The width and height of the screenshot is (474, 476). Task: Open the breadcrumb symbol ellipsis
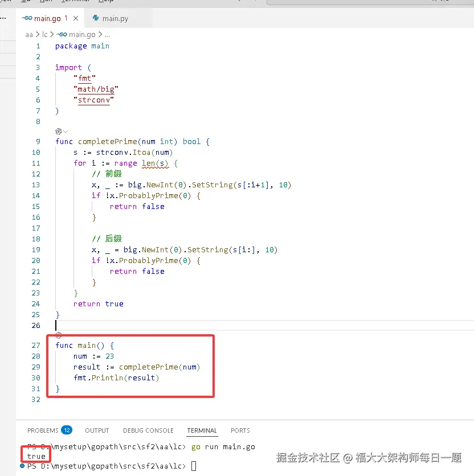click(107, 35)
